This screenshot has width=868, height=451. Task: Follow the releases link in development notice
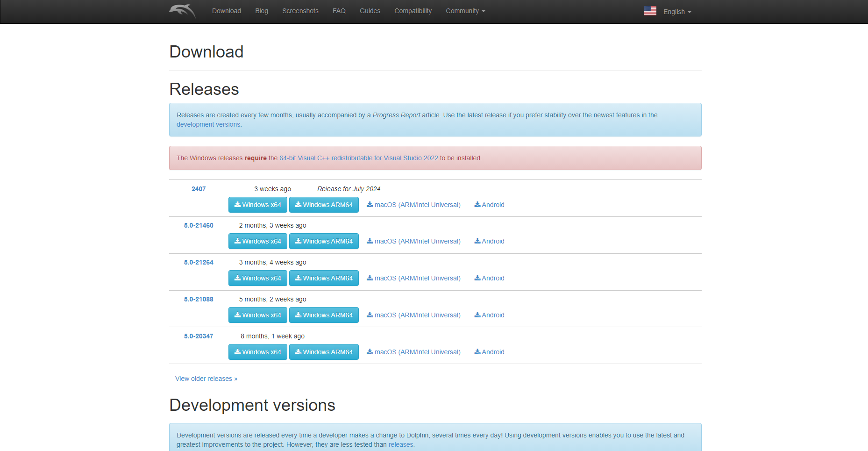pos(401,444)
